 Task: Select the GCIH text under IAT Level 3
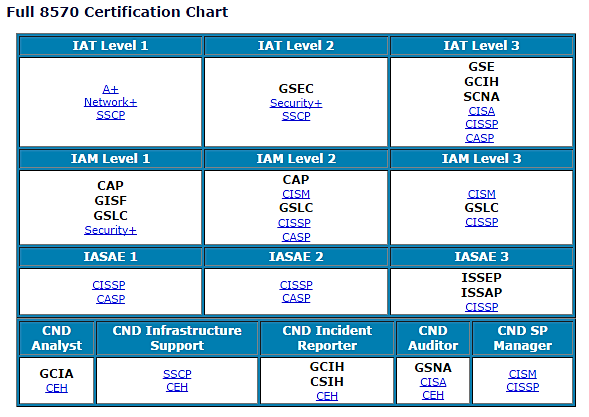click(x=482, y=82)
